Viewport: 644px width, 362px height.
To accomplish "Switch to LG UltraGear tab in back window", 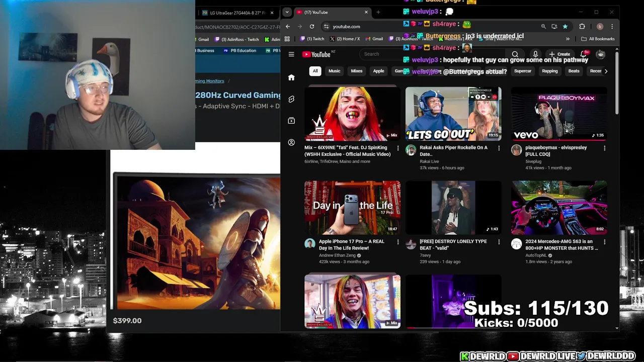I will click(236, 13).
